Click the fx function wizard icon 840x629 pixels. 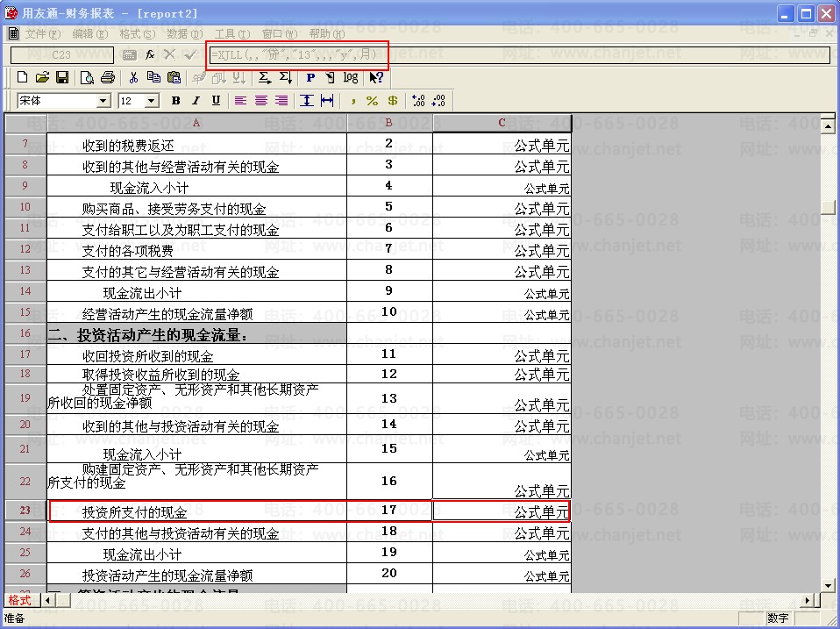(149, 54)
